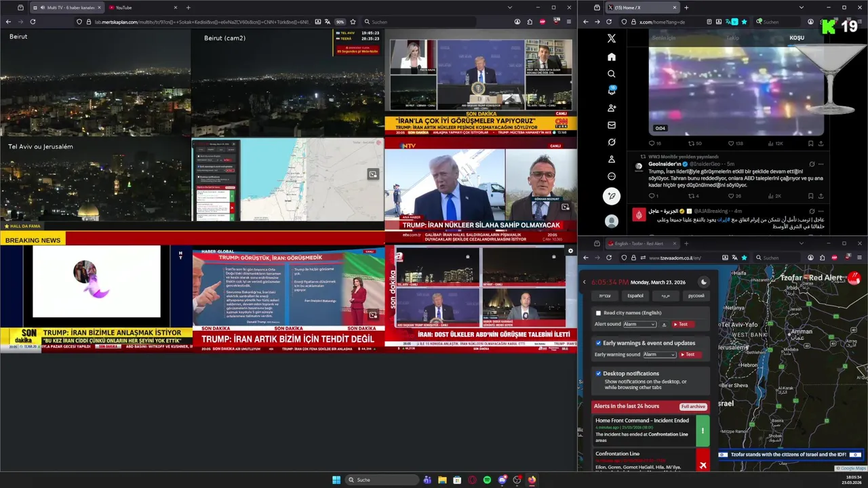Open X notifications bell with badge
The image size is (868, 488).
click(x=611, y=91)
